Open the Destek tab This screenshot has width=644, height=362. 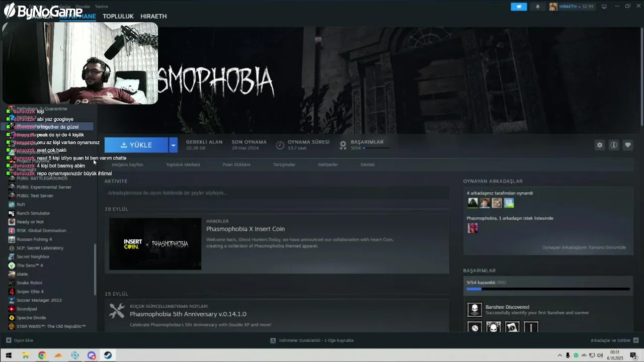pyautogui.click(x=368, y=164)
